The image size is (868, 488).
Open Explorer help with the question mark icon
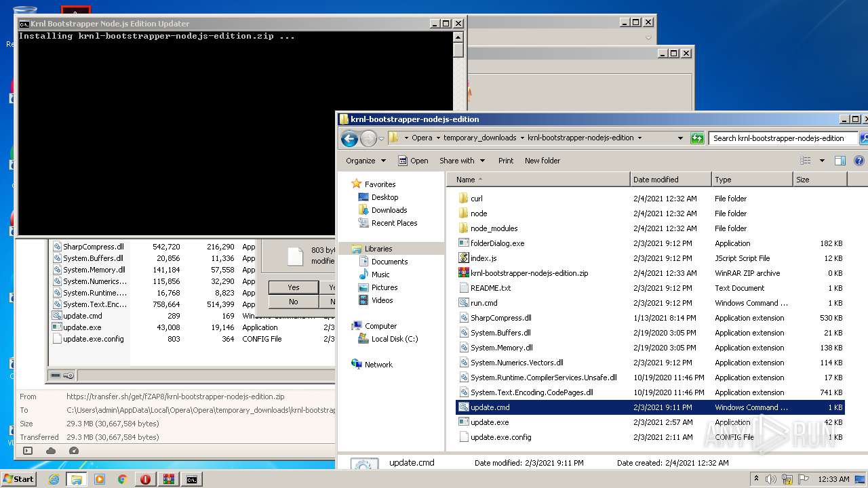pos(859,161)
